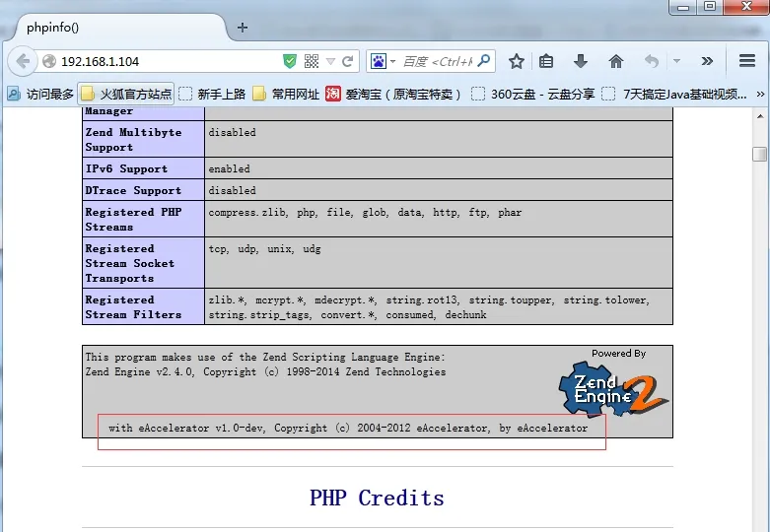Click the PHP Credits link
This screenshot has width=770, height=532.
pos(378,498)
